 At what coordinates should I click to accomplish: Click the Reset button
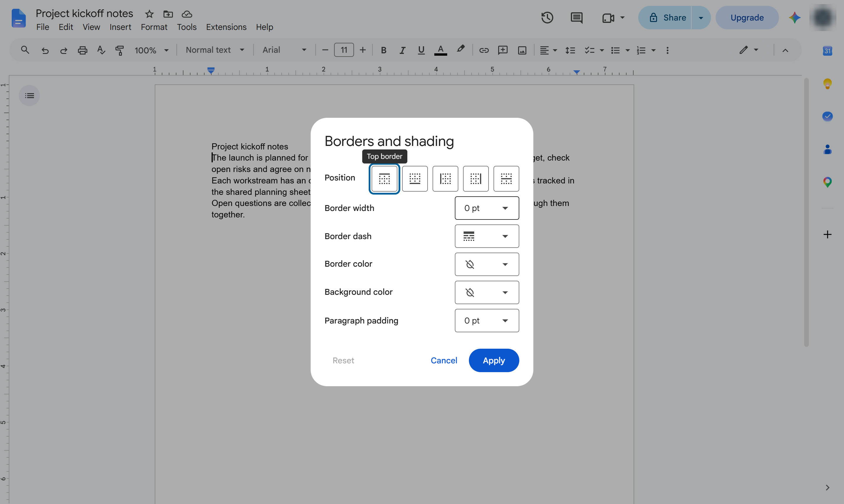[343, 360]
